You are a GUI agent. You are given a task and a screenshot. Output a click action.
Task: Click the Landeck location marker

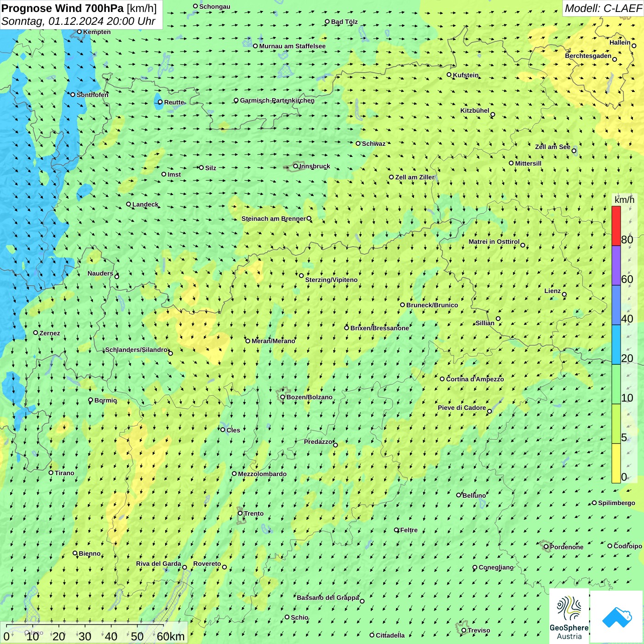tap(128, 204)
